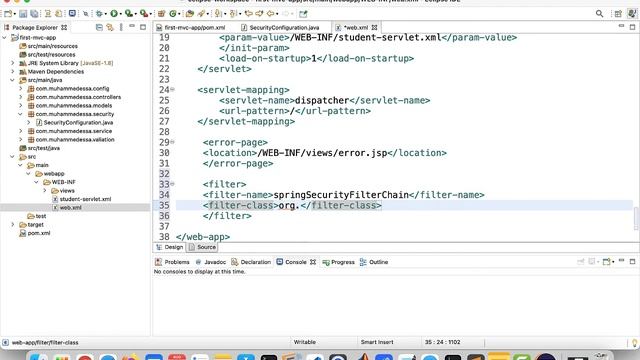This screenshot has height=360, width=640.
Task: Expand the views folder
Action: click(45, 191)
